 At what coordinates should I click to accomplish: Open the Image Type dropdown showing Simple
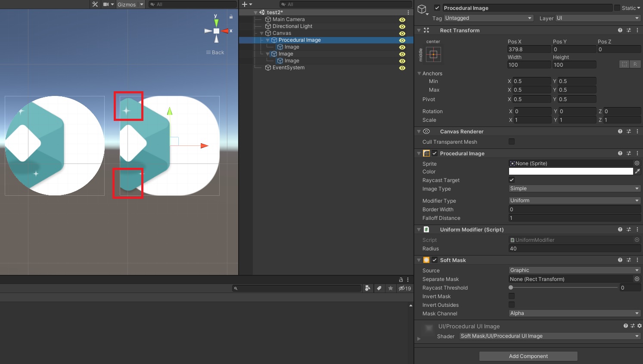574,188
